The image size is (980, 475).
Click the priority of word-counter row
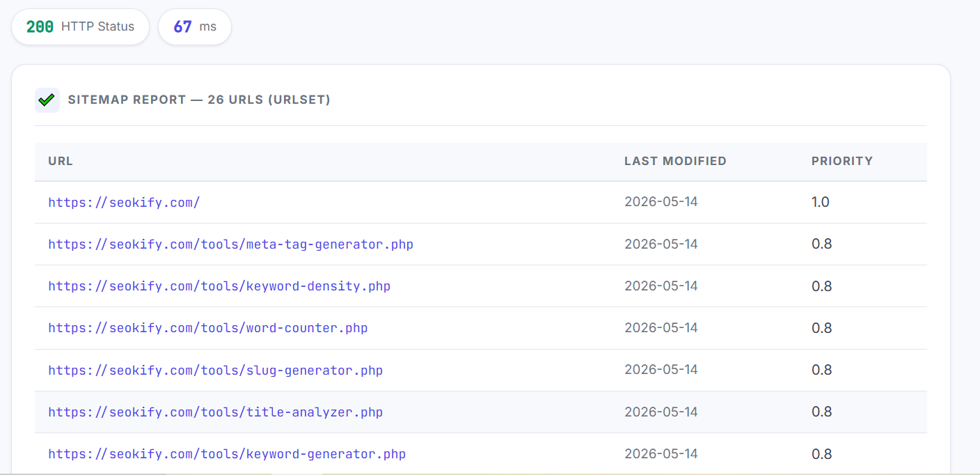coord(822,328)
